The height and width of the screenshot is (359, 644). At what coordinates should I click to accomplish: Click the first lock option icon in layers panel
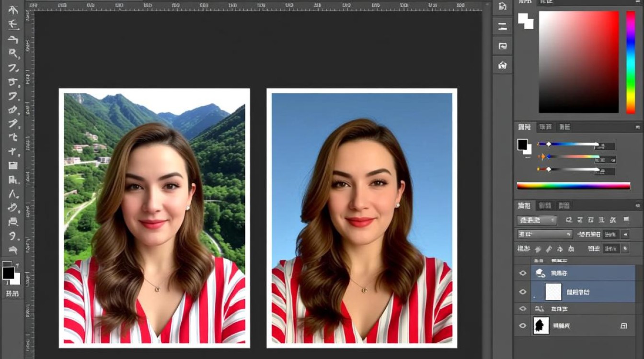pyautogui.click(x=538, y=249)
